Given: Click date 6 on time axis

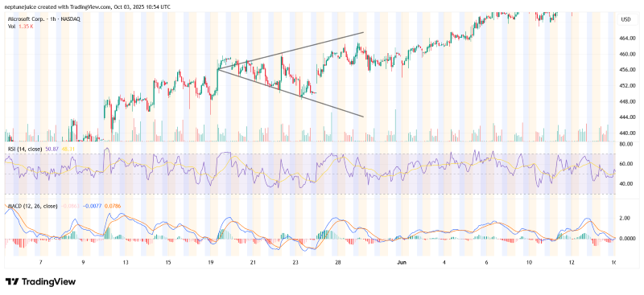Looking at the screenshot, I should click(487, 263).
